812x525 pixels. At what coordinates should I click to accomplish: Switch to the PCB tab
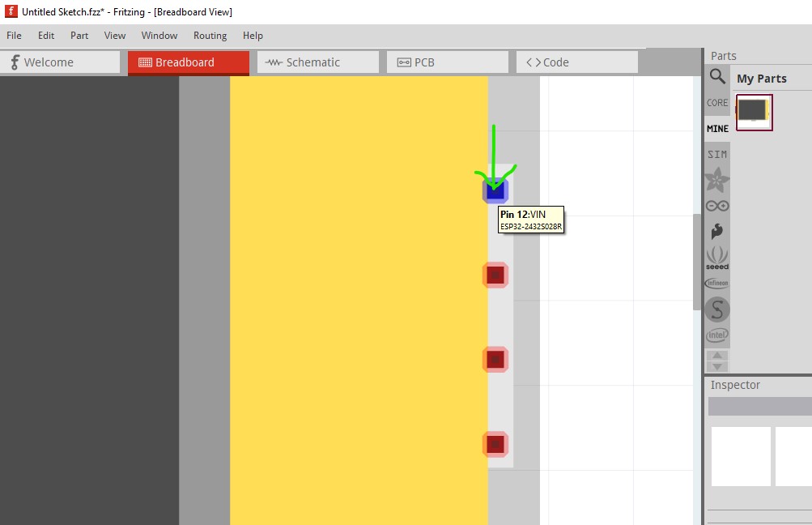point(447,62)
